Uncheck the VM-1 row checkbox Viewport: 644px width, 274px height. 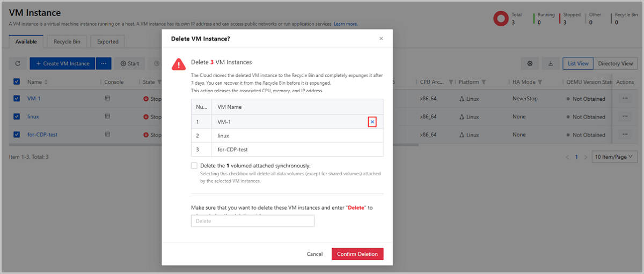click(17, 99)
